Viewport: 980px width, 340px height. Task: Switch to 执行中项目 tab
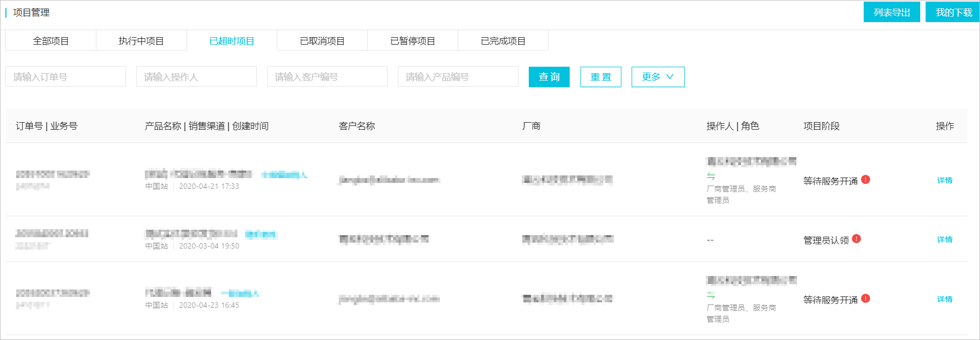pos(141,41)
